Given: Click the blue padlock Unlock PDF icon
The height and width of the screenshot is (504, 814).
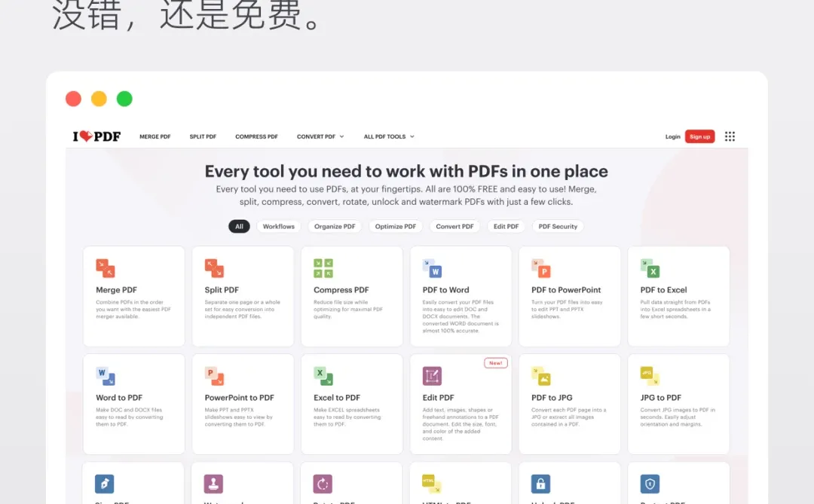Looking at the screenshot, I should click(x=540, y=484).
